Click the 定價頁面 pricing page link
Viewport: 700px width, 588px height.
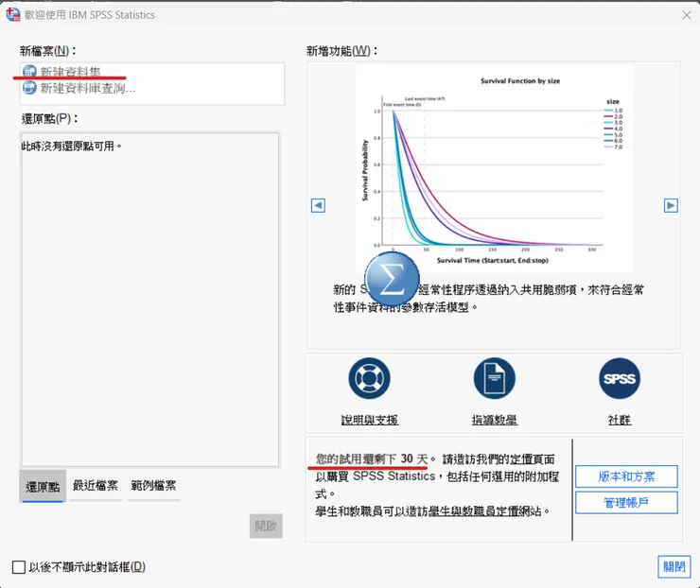pyautogui.click(x=533, y=459)
